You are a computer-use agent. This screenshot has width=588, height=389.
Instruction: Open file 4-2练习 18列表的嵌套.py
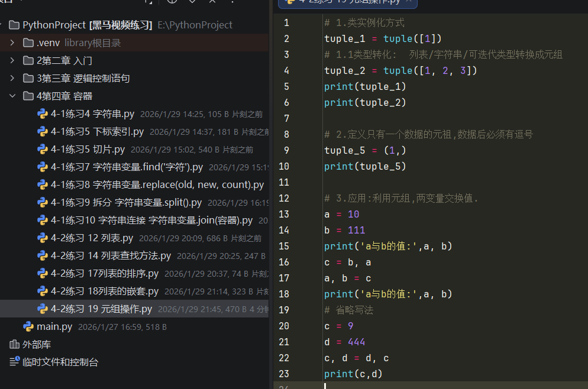105,291
